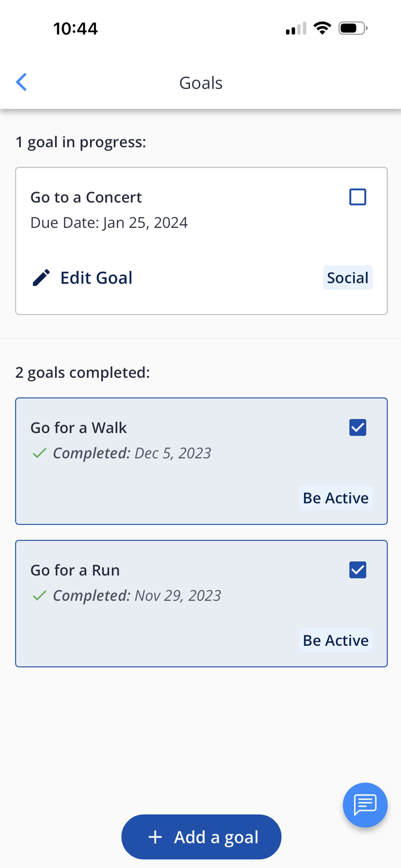Tap the Edit Goal text link
The width and height of the screenshot is (401, 868).
(96, 278)
